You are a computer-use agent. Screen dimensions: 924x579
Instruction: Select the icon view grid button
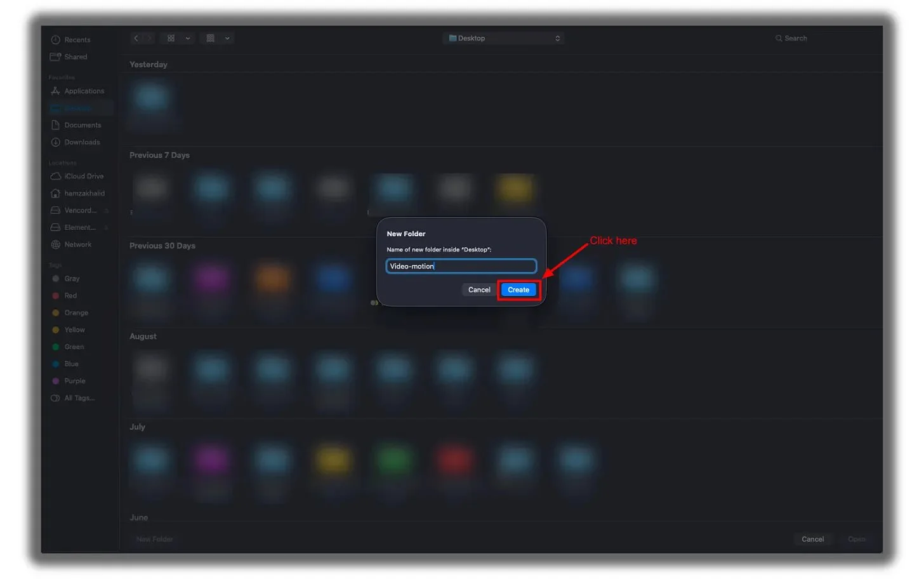click(171, 39)
